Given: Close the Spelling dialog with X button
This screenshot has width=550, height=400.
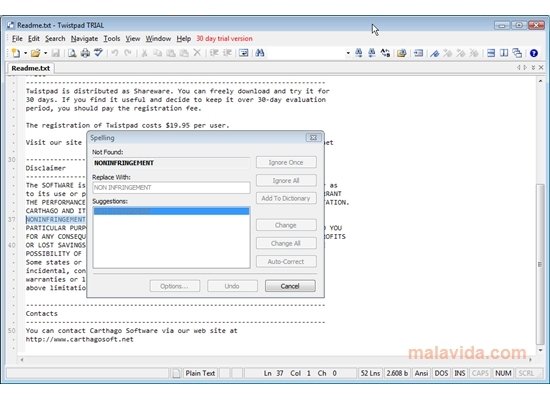Looking at the screenshot, I should 313,138.
